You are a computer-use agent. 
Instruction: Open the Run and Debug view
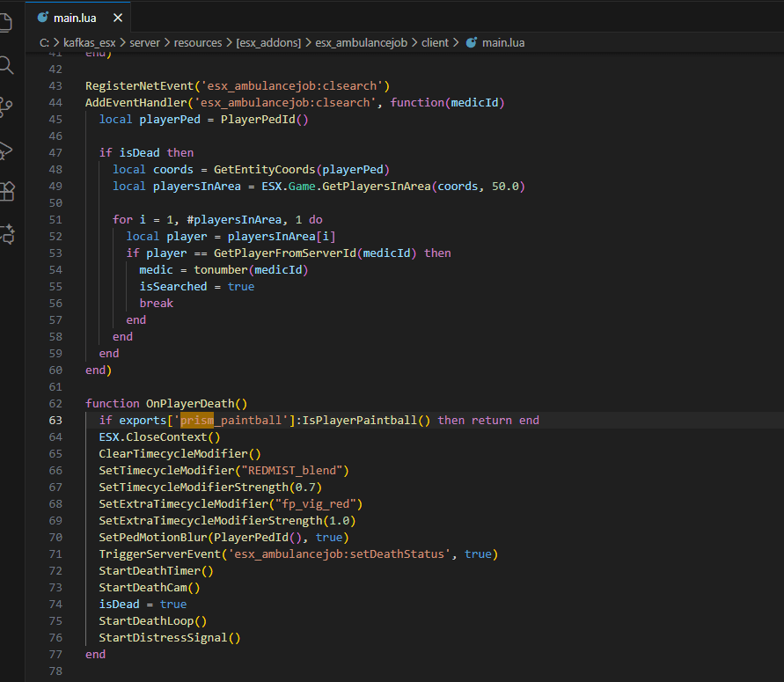[5, 150]
